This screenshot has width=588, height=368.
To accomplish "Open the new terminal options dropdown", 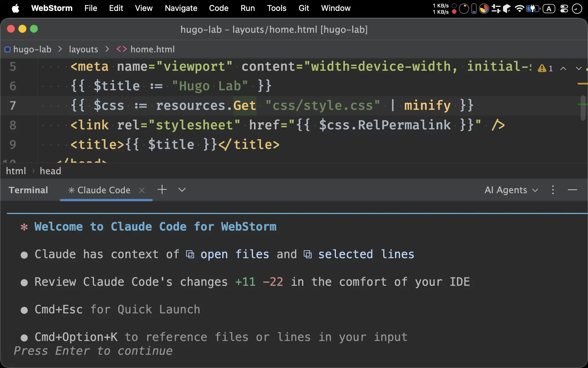I will click(182, 190).
